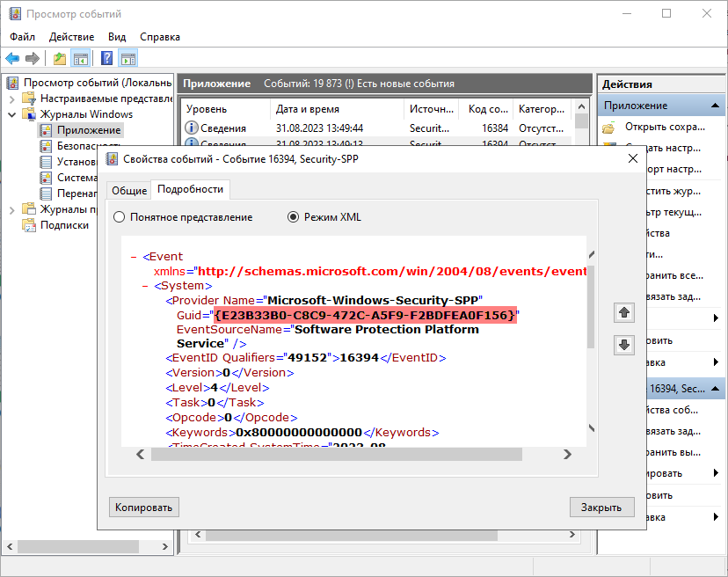Viewport: 728px width, 577px height.
Task: Click the Безопасность log icon
Action: (x=46, y=146)
